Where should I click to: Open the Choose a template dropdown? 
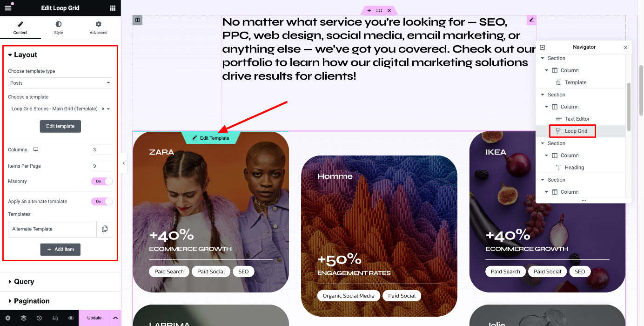(x=60, y=109)
